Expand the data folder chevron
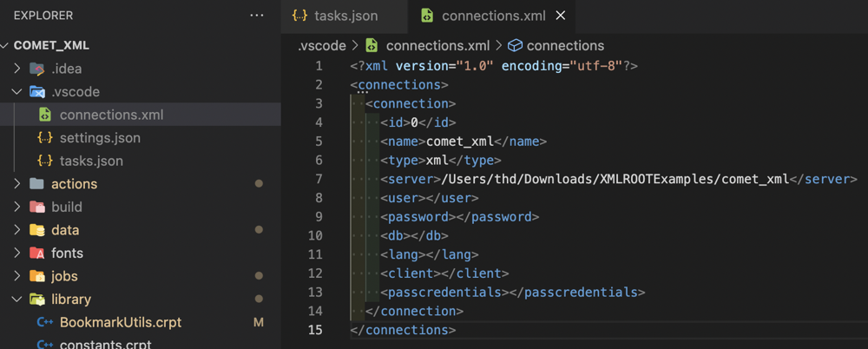The width and height of the screenshot is (868, 349). point(17,230)
